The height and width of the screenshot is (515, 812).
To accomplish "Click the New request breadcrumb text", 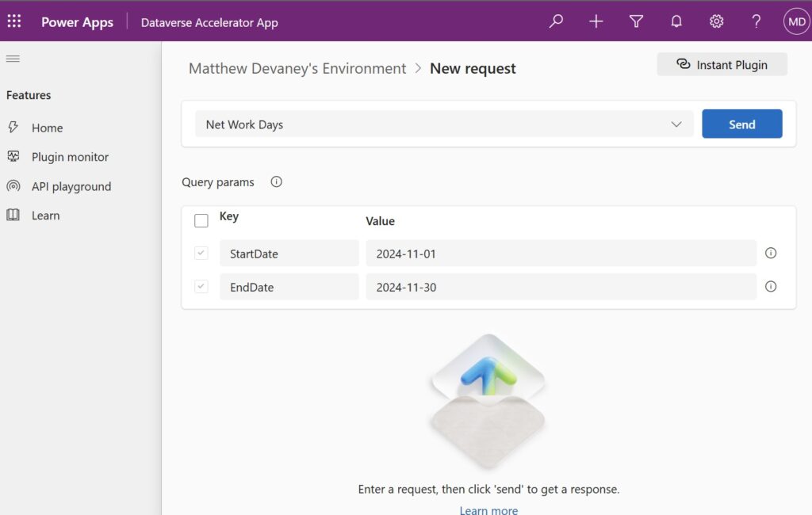I will point(473,68).
